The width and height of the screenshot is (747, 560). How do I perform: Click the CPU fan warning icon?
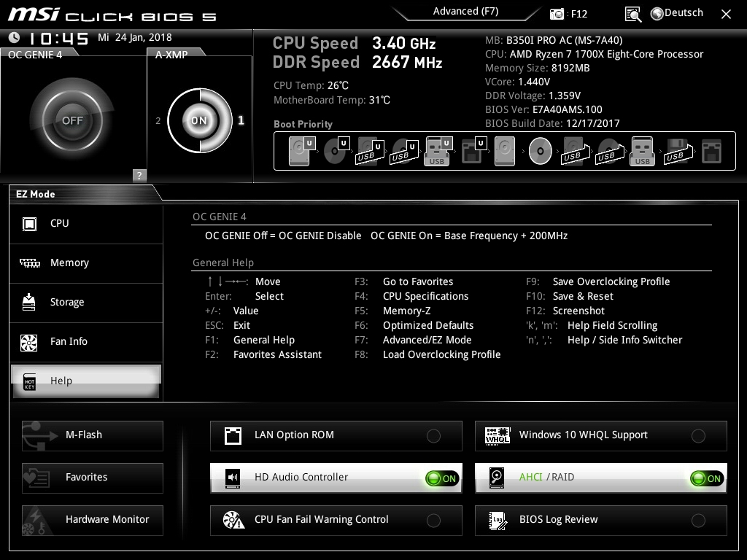(233, 520)
